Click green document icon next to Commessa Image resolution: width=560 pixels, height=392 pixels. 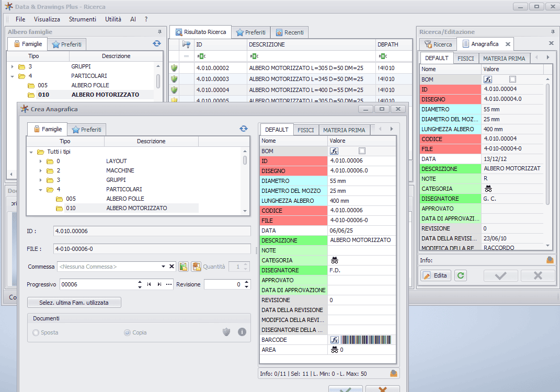point(184,267)
